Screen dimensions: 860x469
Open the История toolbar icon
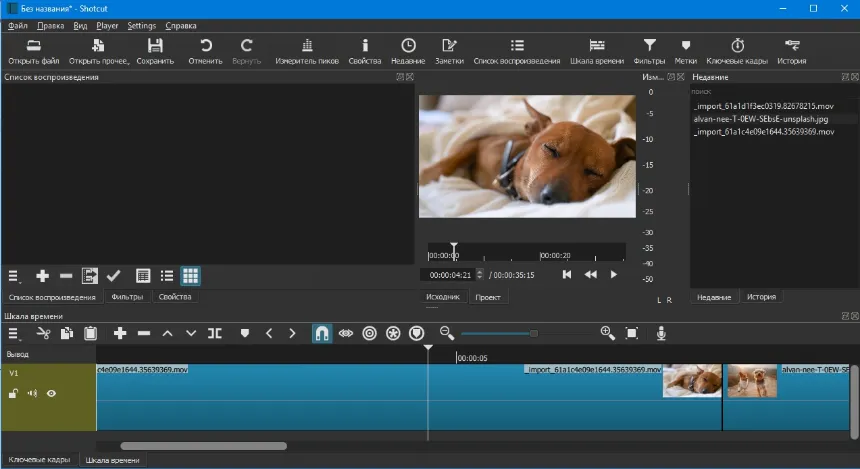click(791, 52)
